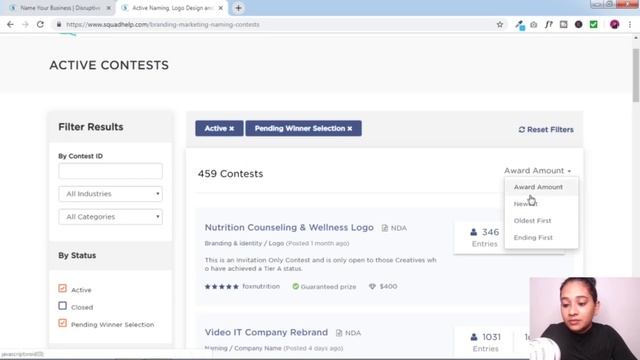This screenshot has width=640, height=360.
Task: Click the foxnutrition username
Action: [x=261, y=287]
